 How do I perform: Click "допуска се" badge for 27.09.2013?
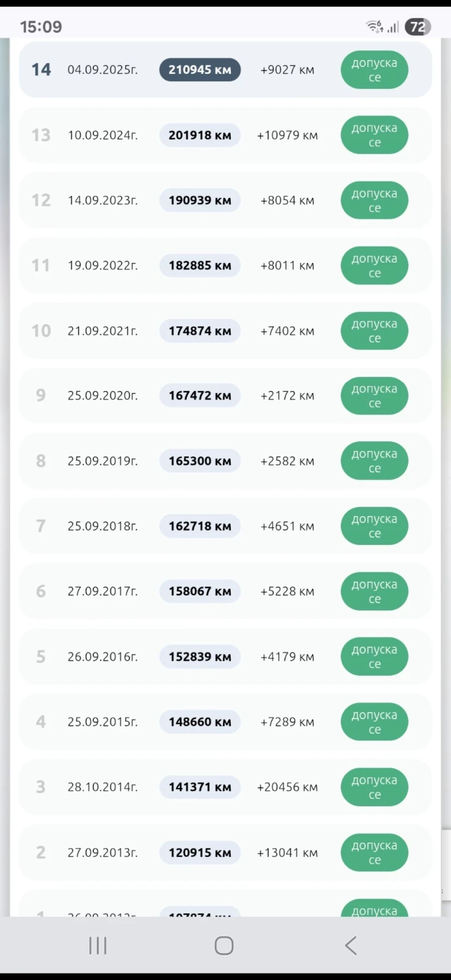(374, 853)
